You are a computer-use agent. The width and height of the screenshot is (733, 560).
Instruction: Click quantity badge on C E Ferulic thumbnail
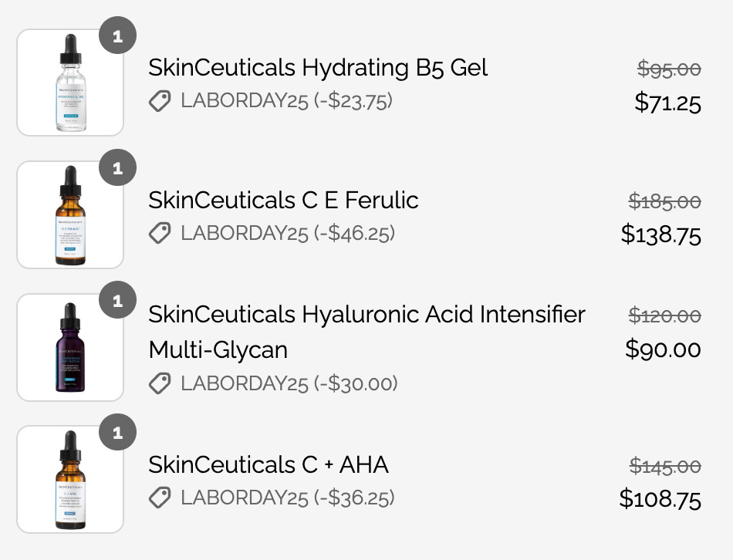(x=117, y=167)
